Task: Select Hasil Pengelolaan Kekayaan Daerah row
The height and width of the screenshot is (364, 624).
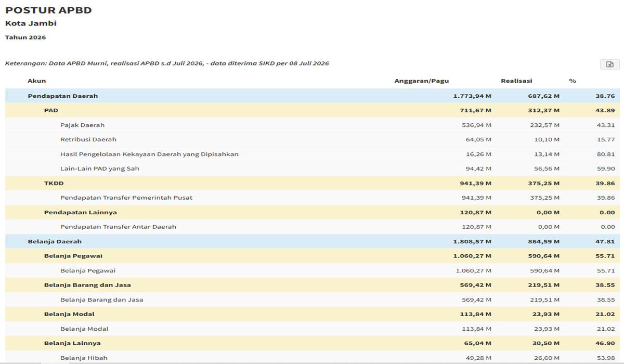Action: (x=313, y=154)
